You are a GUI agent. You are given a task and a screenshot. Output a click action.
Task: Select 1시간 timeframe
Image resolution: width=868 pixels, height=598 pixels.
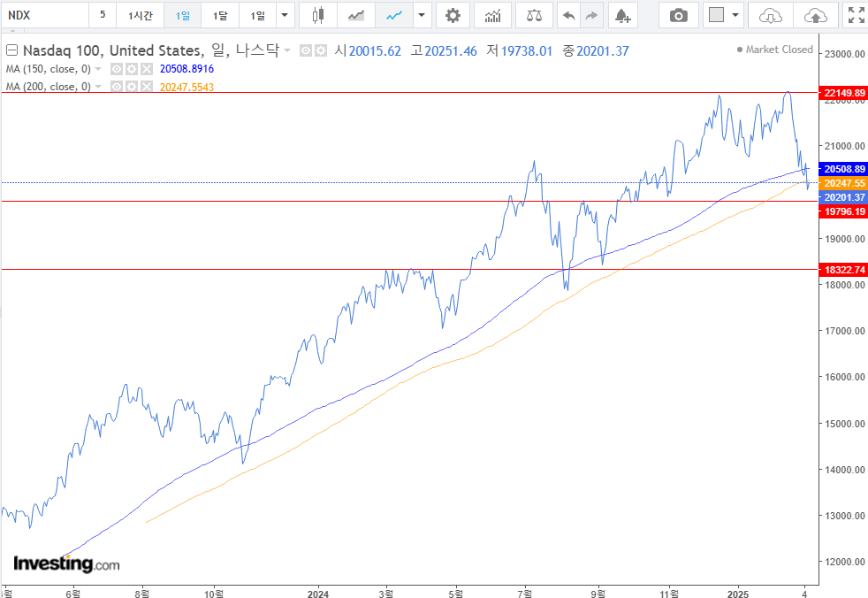point(140,16)
